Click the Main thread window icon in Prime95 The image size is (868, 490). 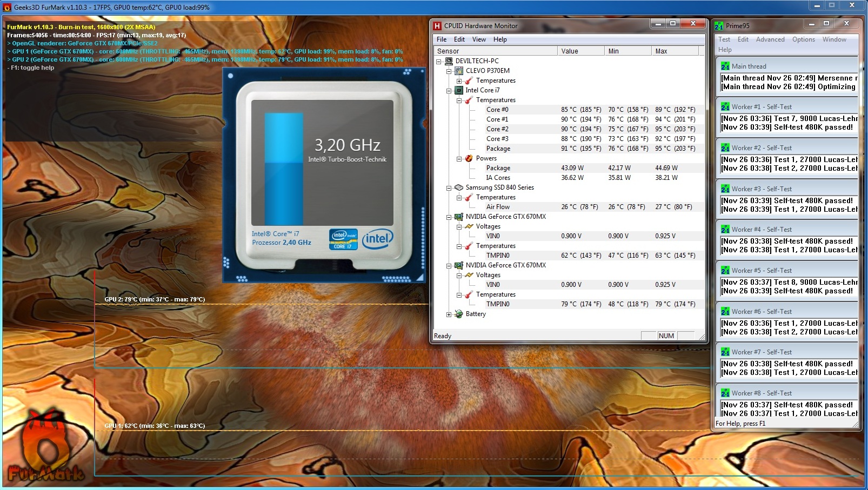pos(725,66)
